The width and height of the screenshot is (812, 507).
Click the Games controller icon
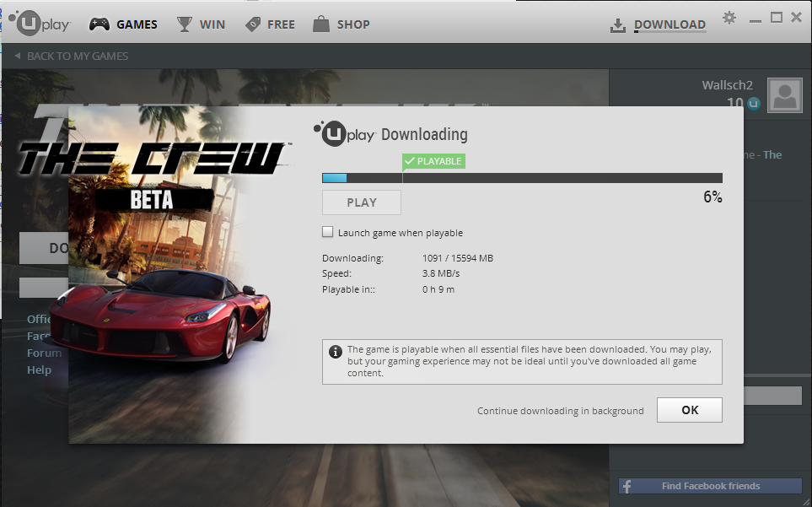tap(99, 24)
